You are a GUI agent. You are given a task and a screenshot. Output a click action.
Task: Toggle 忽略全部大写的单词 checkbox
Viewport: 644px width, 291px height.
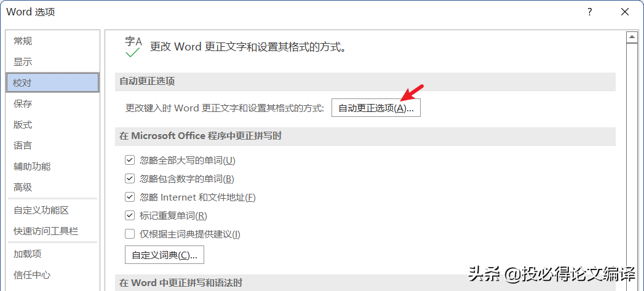(x=130, y=161)
